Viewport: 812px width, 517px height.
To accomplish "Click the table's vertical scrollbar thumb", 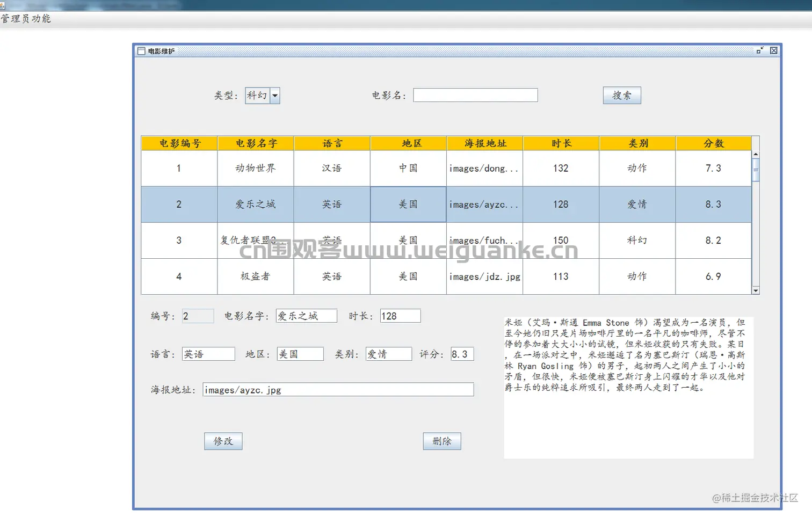I will click(756, 170).
